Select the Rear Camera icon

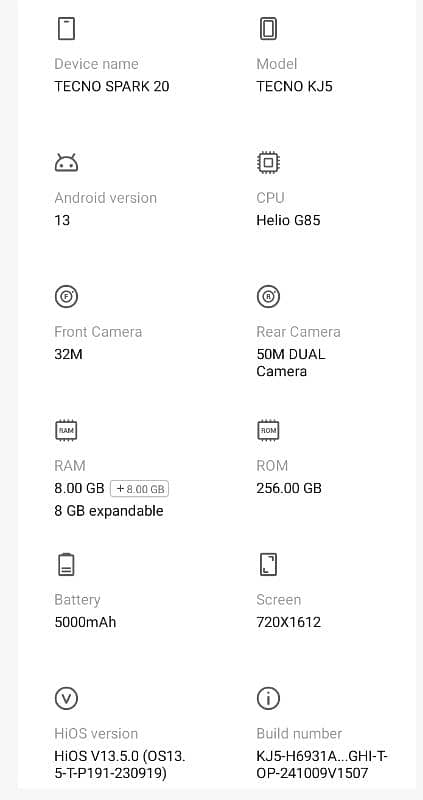click(268, 296)
